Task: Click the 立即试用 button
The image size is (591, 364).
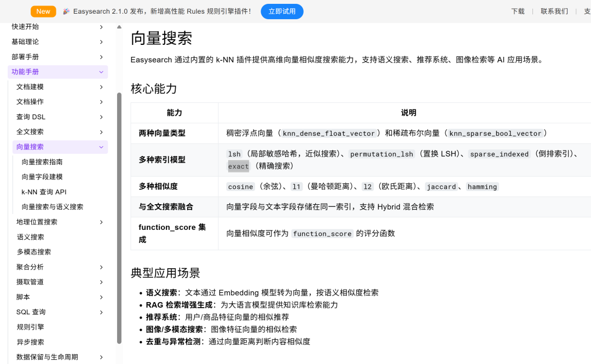Action: pyautogui.click(x=282, y=11)
